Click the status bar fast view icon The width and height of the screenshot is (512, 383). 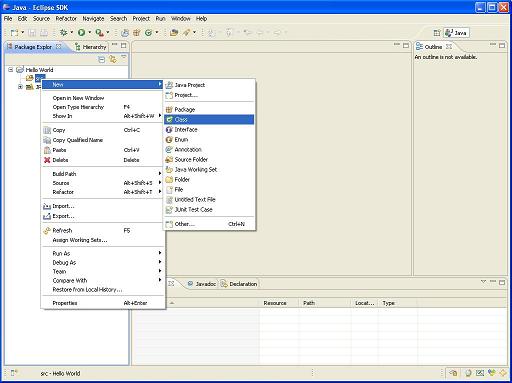pos(14,373)
